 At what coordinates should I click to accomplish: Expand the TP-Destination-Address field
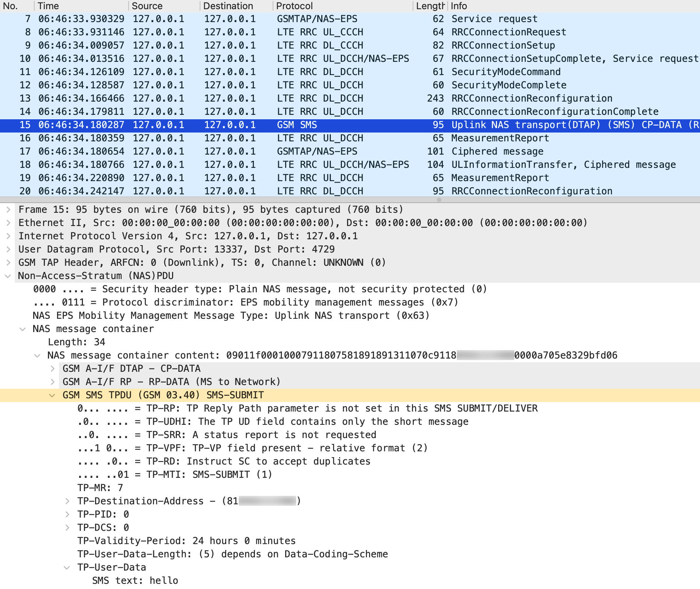(x=67, y=501)
